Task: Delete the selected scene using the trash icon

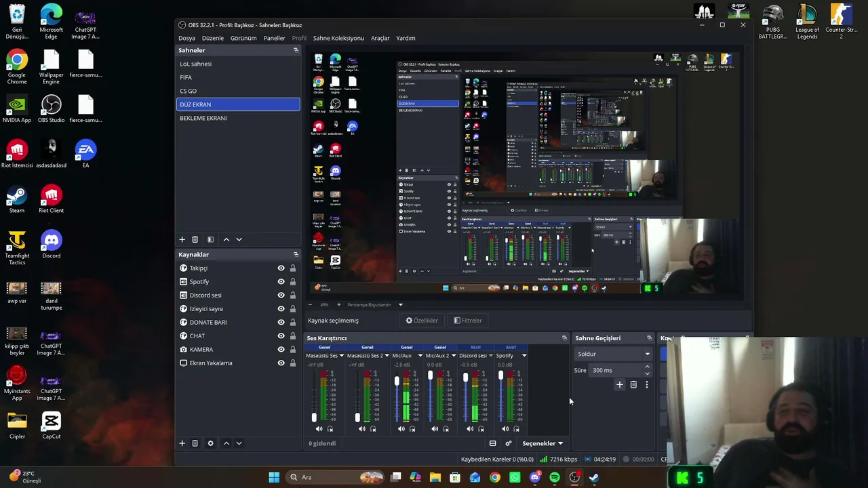Action: point(195,239)
